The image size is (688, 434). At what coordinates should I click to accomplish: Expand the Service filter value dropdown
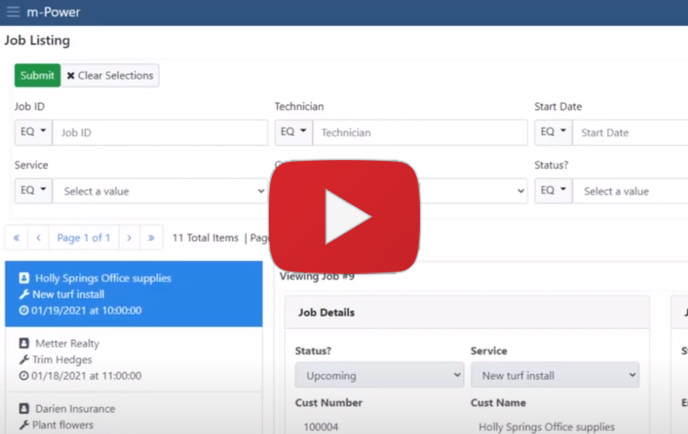(x=159, y=191)
